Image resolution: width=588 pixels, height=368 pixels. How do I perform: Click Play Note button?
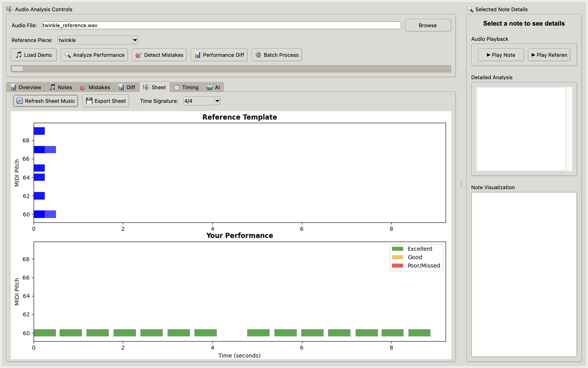[x=501, y=55]
